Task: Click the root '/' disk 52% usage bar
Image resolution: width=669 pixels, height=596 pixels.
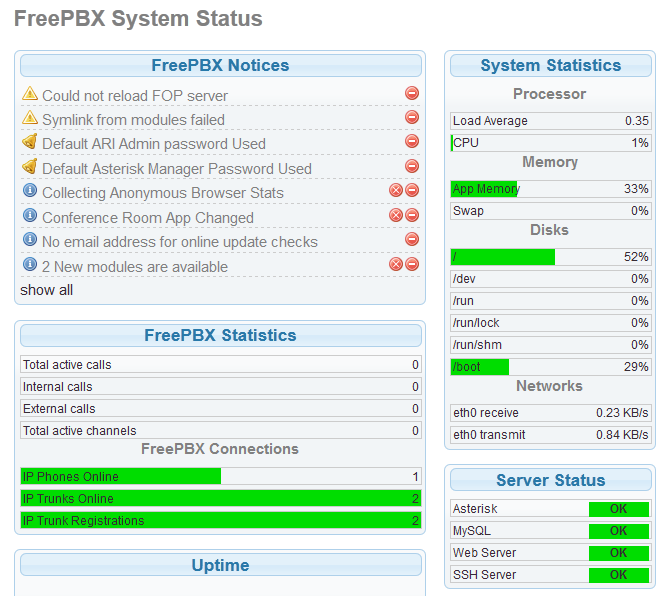Action: tap(551, 257)
